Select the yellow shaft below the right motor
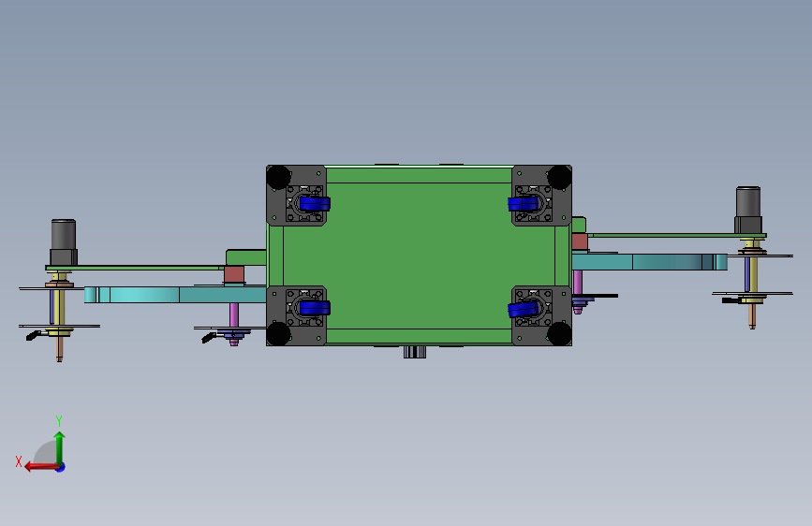The width and height of the screenshot is (812, 526). pyautogui.click(x=754, y=274)
